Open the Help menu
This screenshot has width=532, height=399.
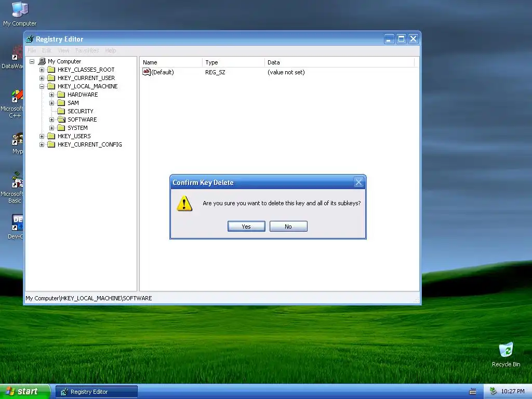(111, 50)
